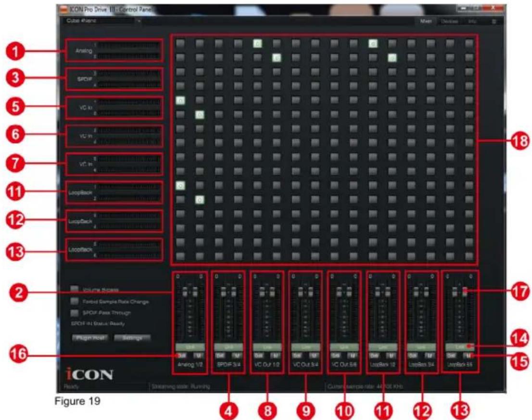Toggle the lit matrix cell in VC In 1 row
Viewport: 532px width, 420px height.
click(x=180, y=101)
